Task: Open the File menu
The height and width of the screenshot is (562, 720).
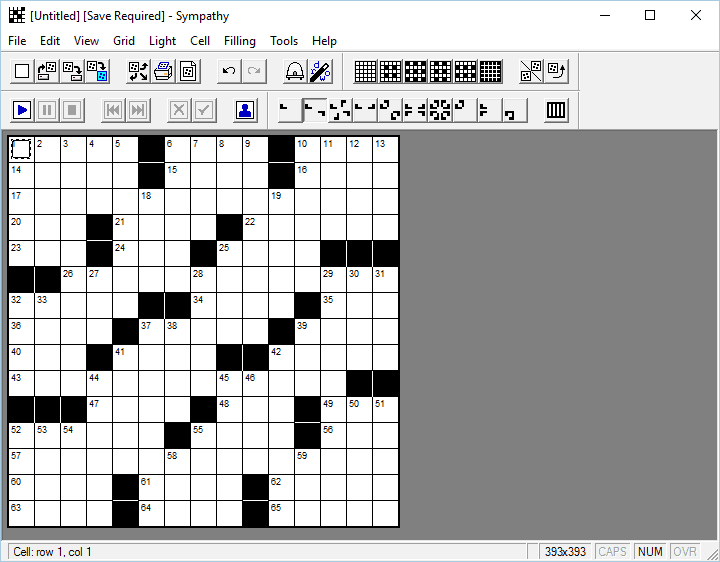Action: click(17, 41)
